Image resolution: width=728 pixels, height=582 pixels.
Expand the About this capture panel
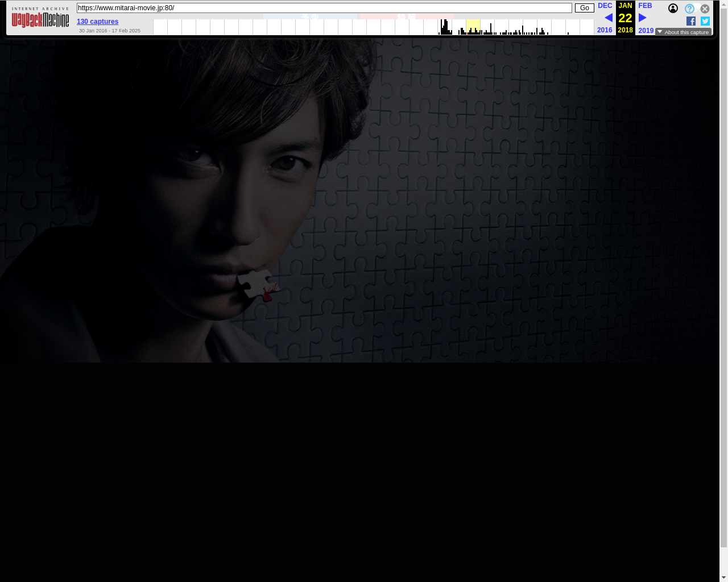tap(683, 32)
